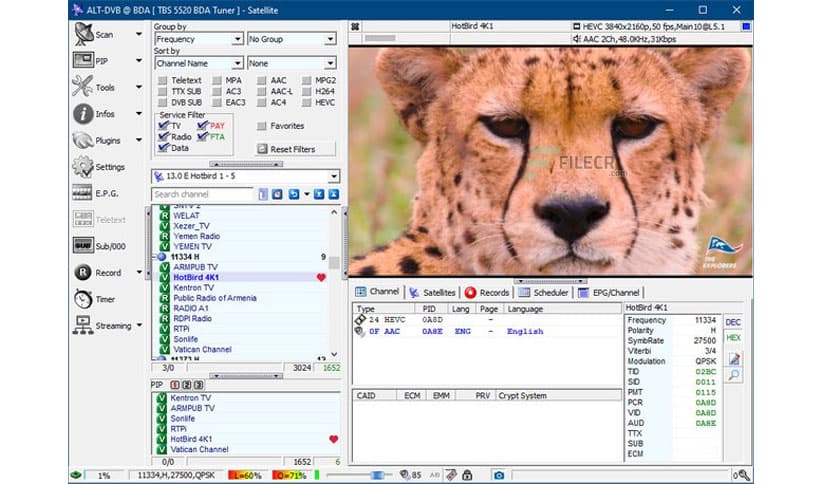
Task: Open the dropdown arrow next to refresh icon
Action: click(307, 195)
